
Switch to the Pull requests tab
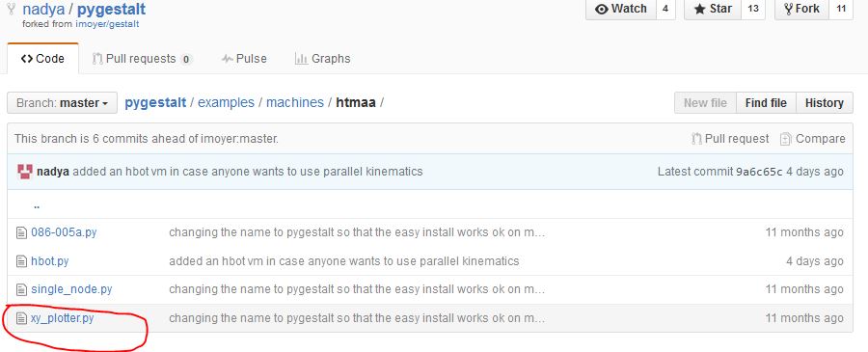[142, 59]
